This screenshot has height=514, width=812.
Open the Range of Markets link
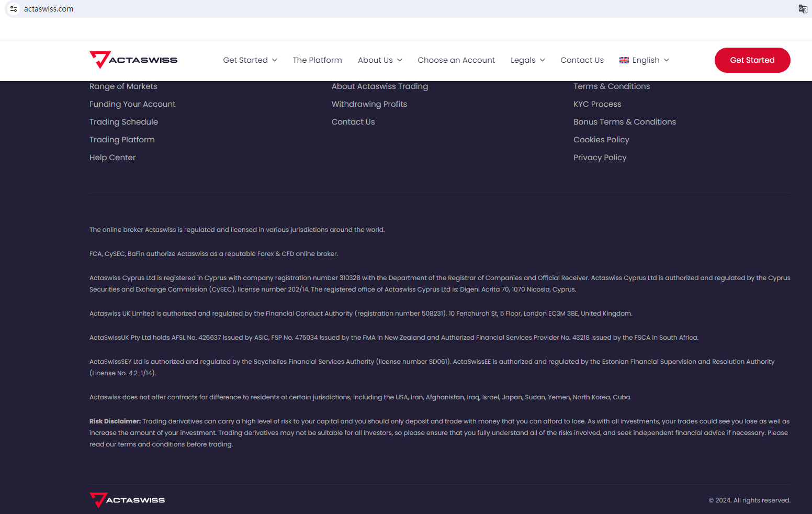(x=123, y=86)
